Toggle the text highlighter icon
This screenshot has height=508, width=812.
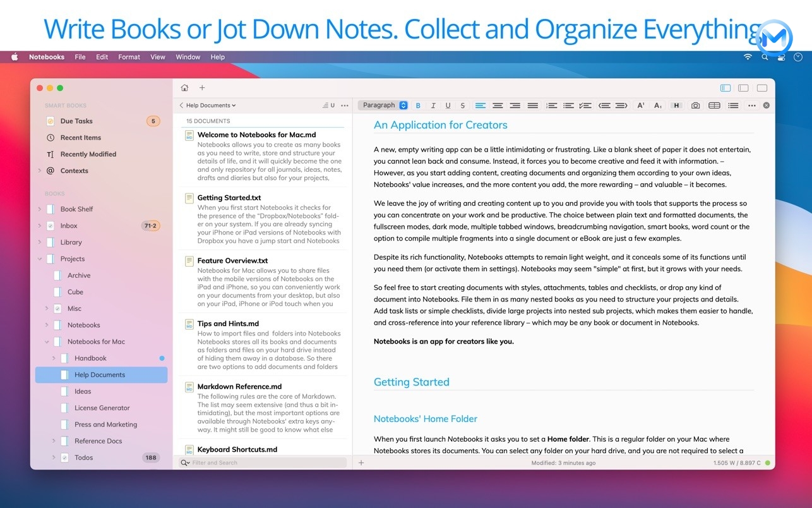coord(676,106)
